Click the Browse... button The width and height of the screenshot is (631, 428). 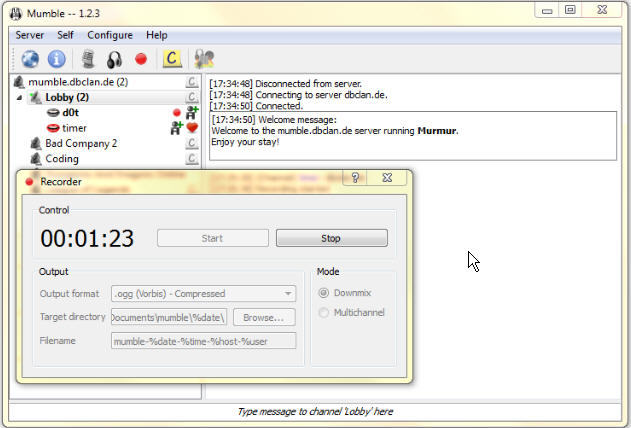pos(264,317)
